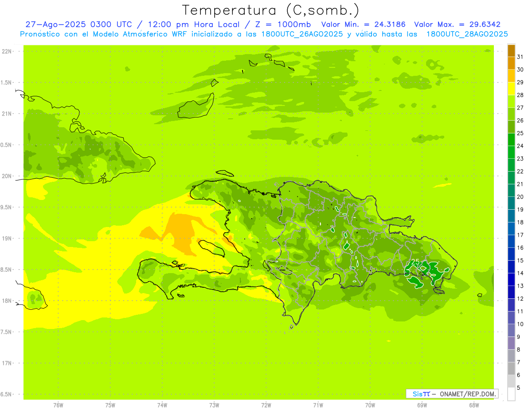532x411 pixels.
Task: Click the legend value 19
Action: [520, 210]
